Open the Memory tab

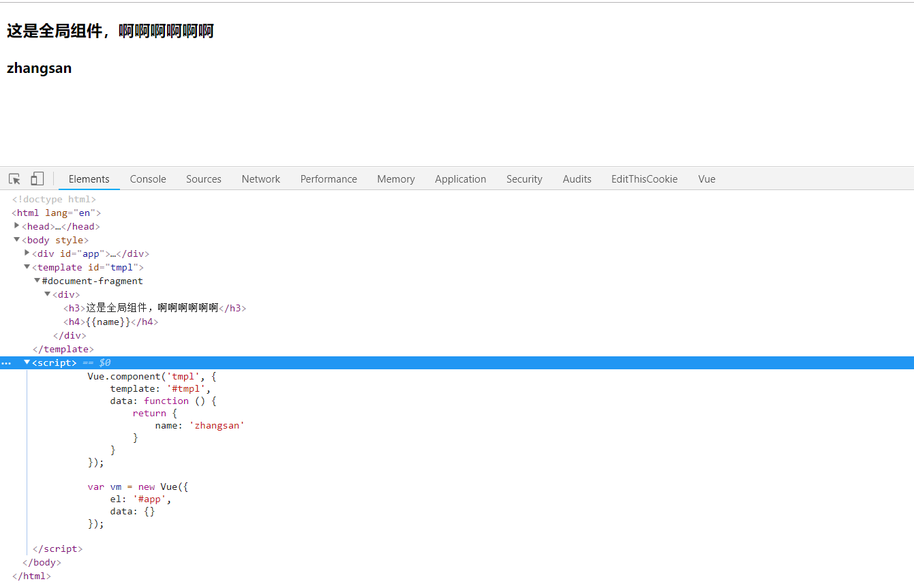click(396, 179)
